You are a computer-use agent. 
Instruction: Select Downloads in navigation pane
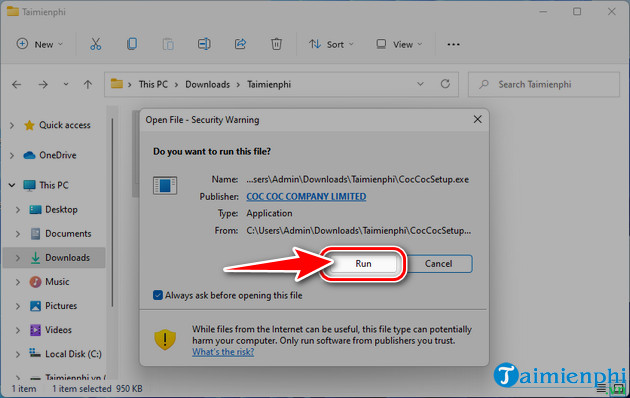pyautogui.click(x=67, y=257)
